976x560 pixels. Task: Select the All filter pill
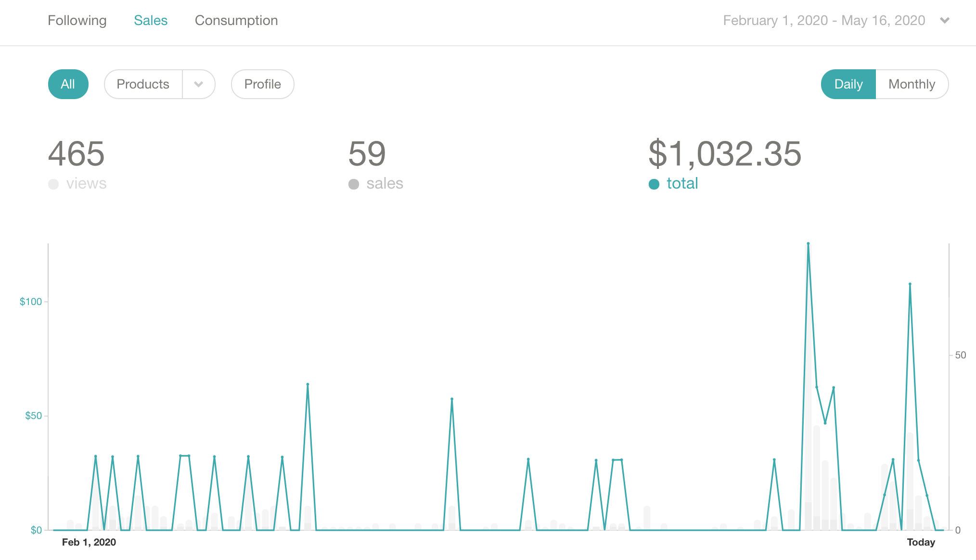[68, 84]
